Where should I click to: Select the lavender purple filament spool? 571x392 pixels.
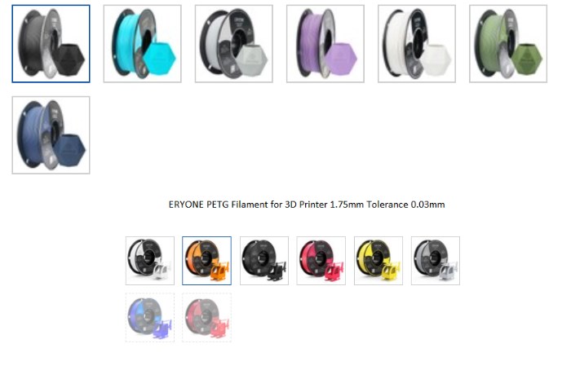(325, 44)
